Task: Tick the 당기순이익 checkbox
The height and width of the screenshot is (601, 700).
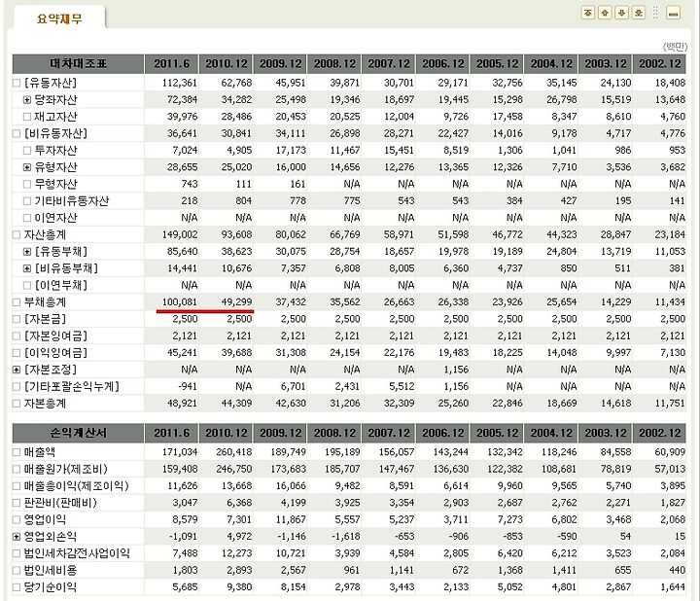Action: pyautogui.click(x=17, y=587)
